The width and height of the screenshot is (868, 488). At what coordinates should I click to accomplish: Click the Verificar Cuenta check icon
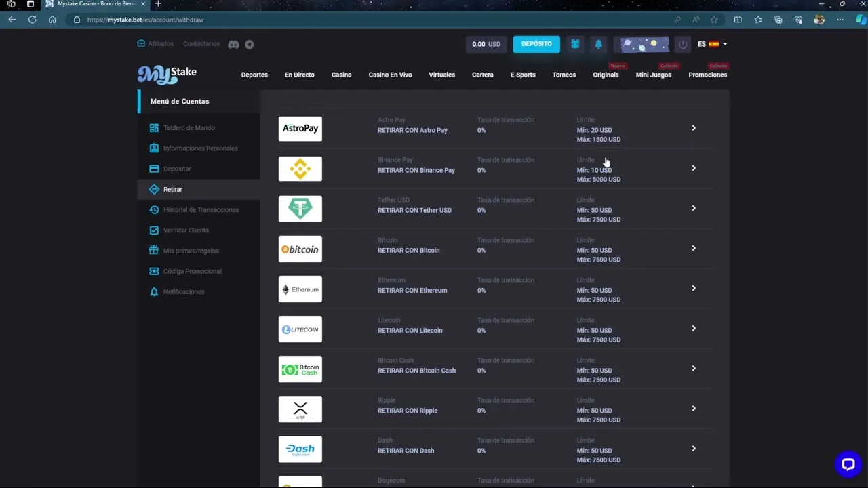[154, 230]
